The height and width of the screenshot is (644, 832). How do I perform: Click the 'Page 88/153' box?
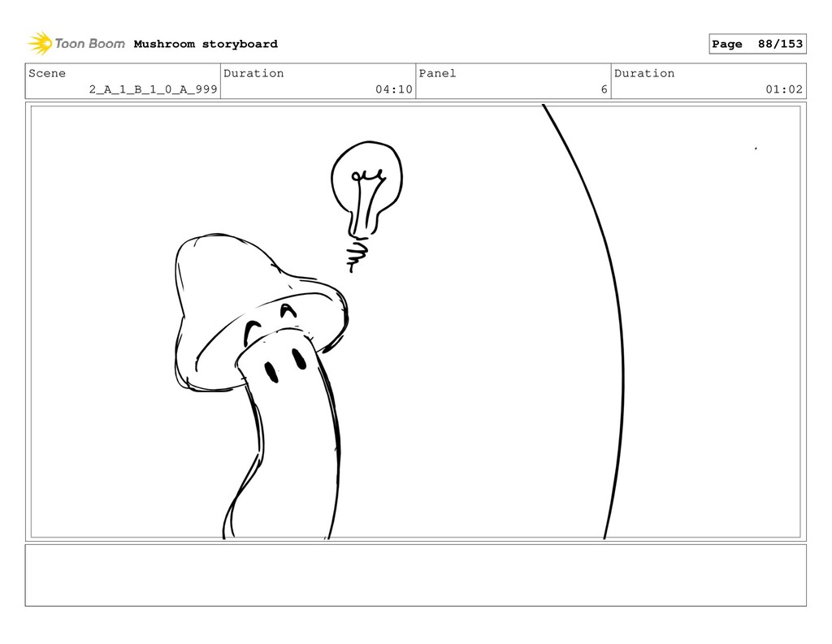pyautogui.click(x=757, y=44)
